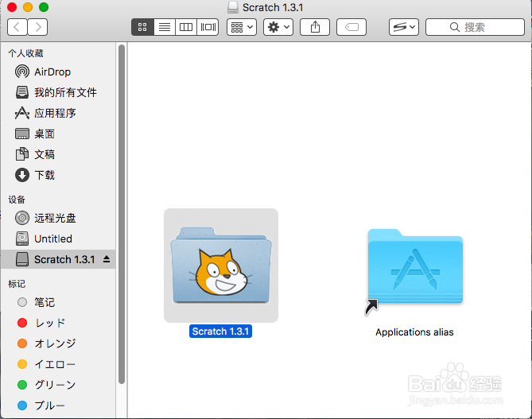
Task: Open 下载 in the sidebar
Action: tap(58, 175)
